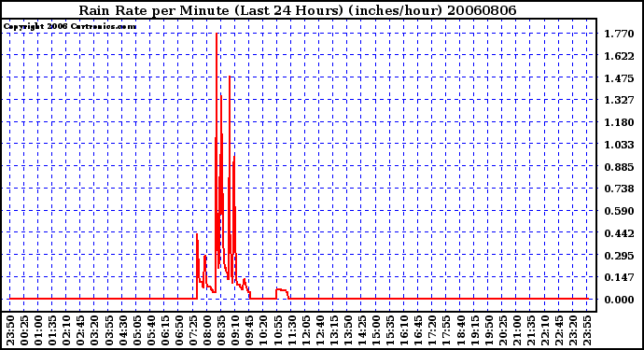This screenshot has width=644, height=350.
Task: Click the y-axis value 1.475
Action: (619, 78)
